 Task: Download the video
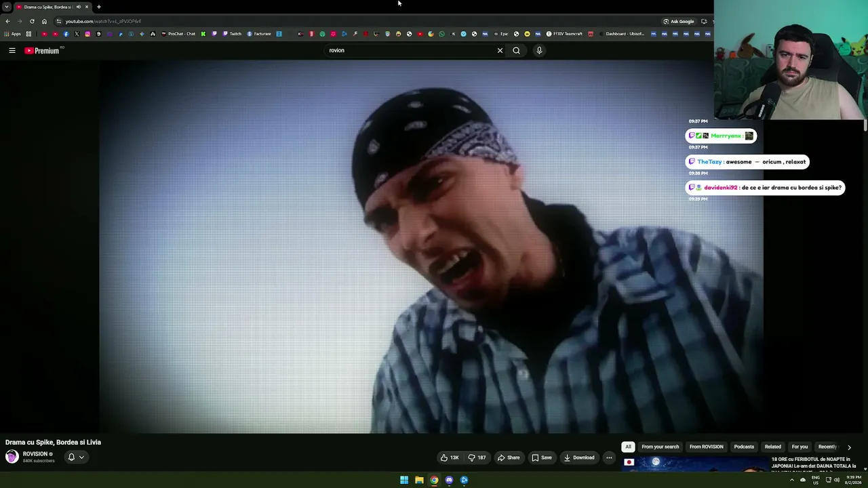pos(579,457)
